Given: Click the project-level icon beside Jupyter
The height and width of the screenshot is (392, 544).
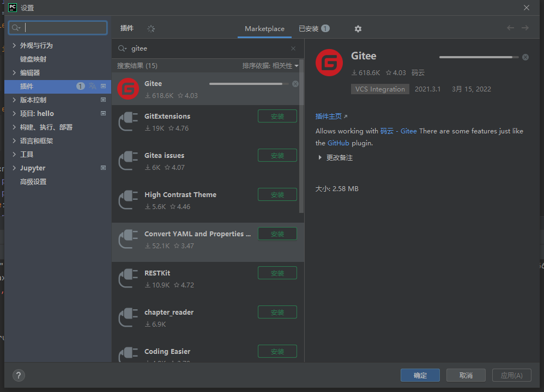Looking at the screenshot, I should coord(103,168).
